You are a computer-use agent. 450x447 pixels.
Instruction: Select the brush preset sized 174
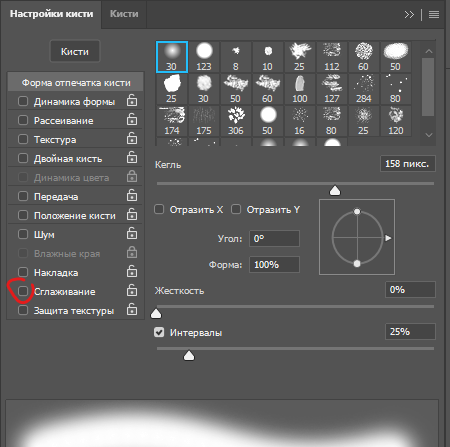(172, 121)
